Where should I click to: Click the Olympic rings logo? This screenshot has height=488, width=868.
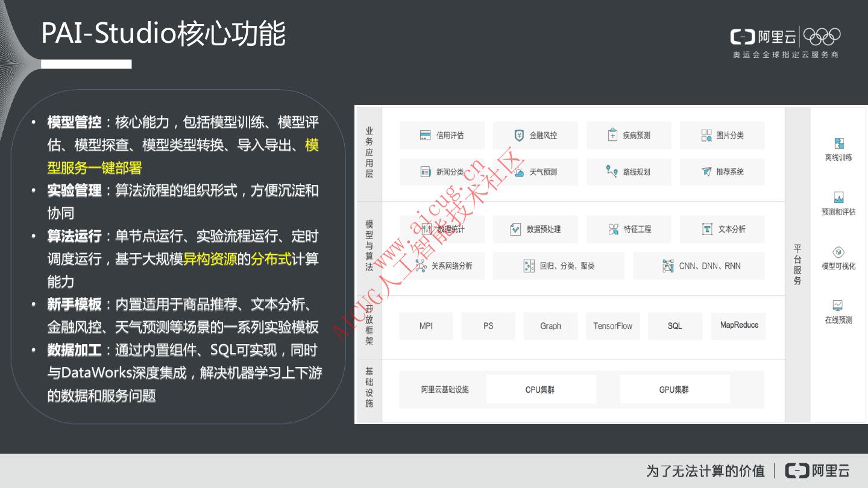click(x=822, y=37)
